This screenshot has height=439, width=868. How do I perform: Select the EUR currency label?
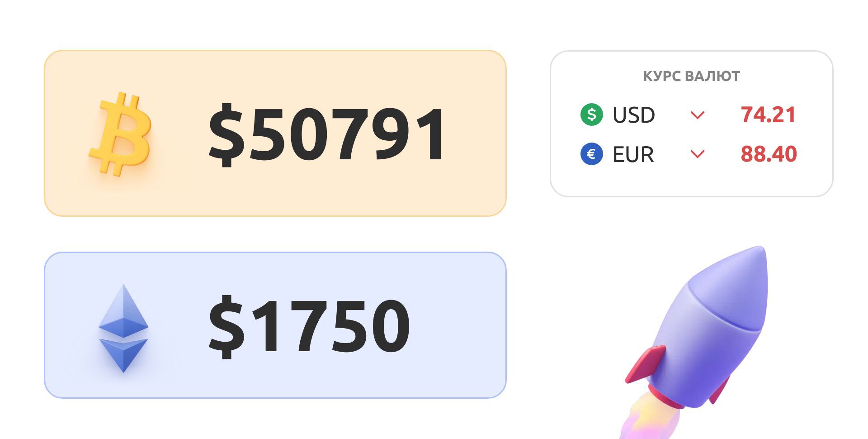click(x=633, y=154)
